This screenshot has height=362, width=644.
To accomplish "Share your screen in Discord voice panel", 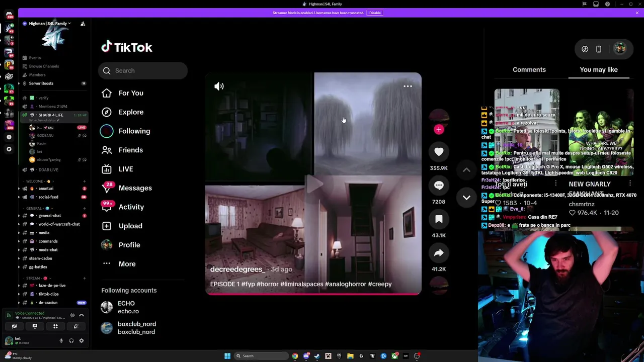I will tap(35, 327).
